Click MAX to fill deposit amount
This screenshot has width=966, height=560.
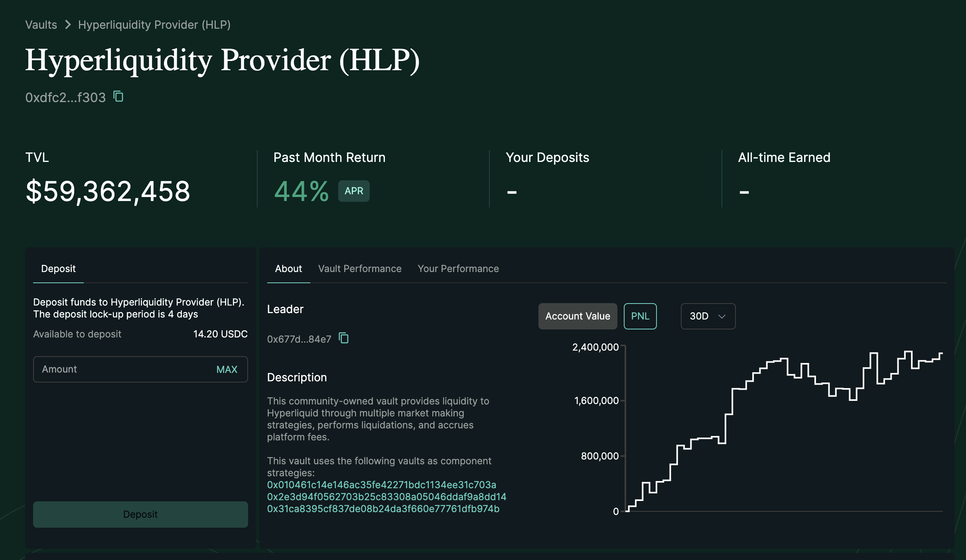coord(227,369)
